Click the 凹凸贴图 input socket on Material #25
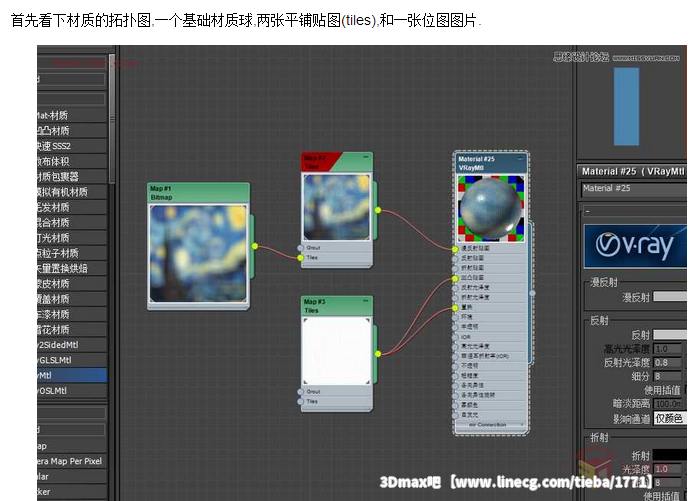 tap(455, 278)
